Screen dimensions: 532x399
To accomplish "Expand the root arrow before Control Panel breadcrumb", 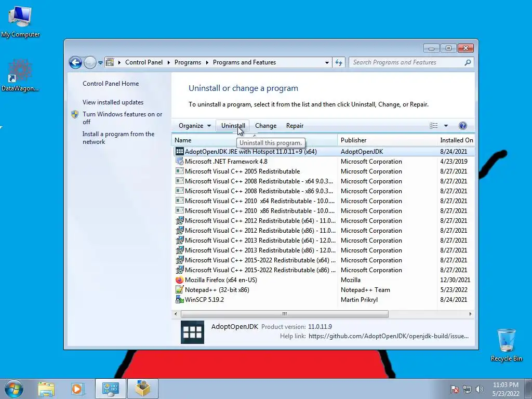I will [x=119, y=62].
